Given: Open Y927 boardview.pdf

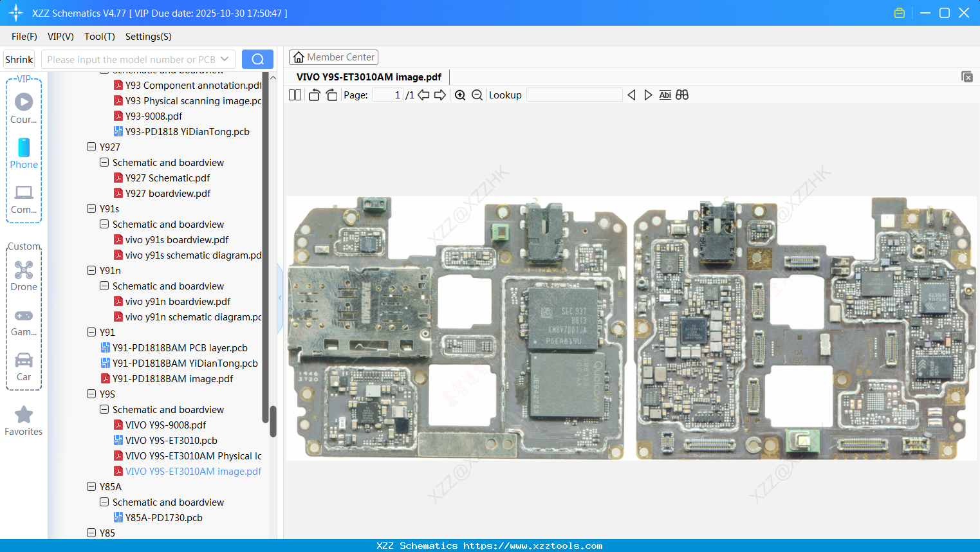Looking at the screenshot, I should (162, 193).
